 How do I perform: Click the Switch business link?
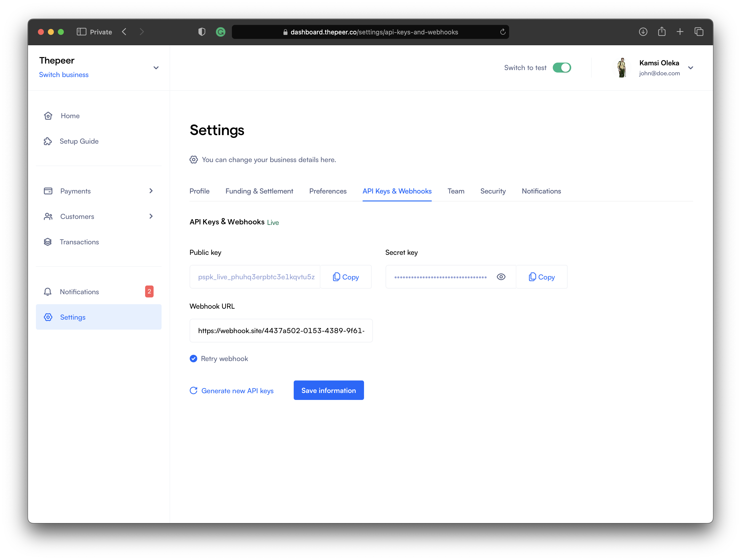pos(64,75)
